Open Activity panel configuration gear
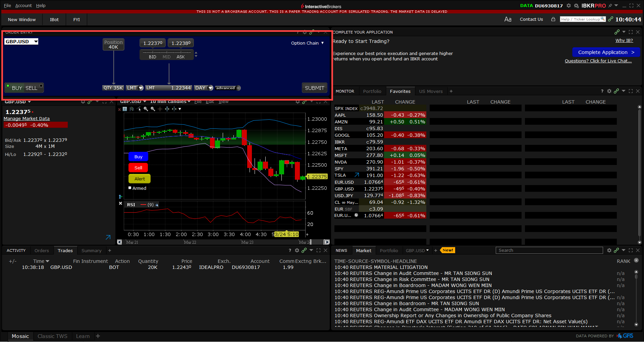The image size is (644, 342). 297,250
